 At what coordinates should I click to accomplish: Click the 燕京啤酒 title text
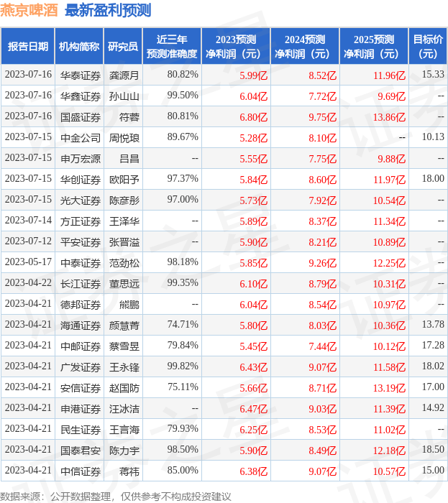click(29, 10)
